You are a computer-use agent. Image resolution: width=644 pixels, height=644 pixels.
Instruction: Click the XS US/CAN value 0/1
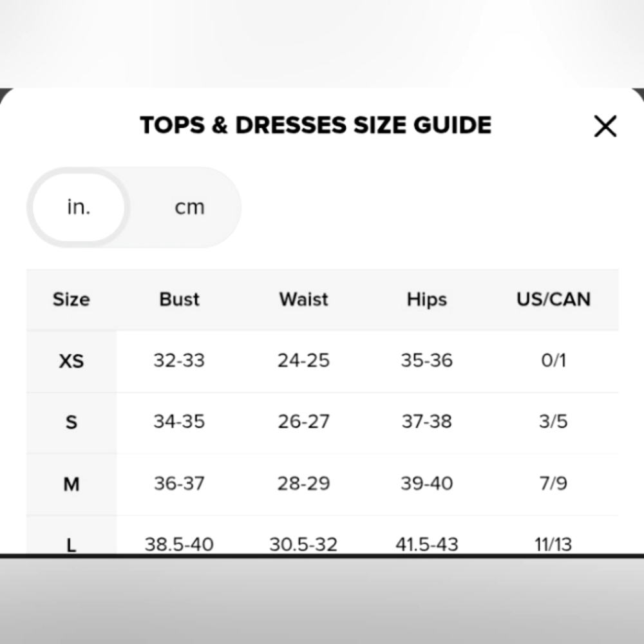553,360
